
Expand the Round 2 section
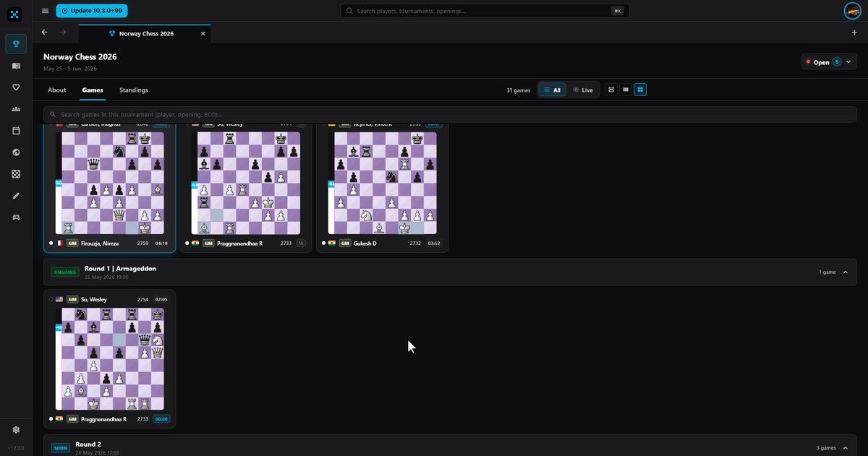coord(846,448)
